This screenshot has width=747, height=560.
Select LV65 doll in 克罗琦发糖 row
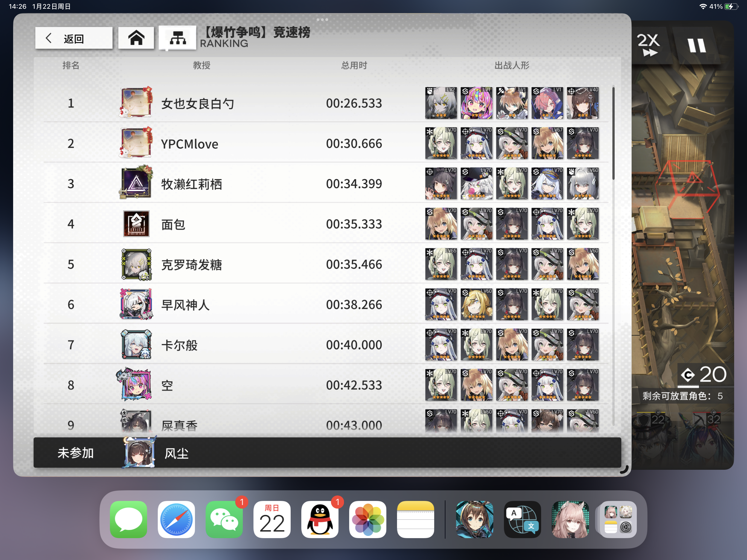click(x=441, y=264)
